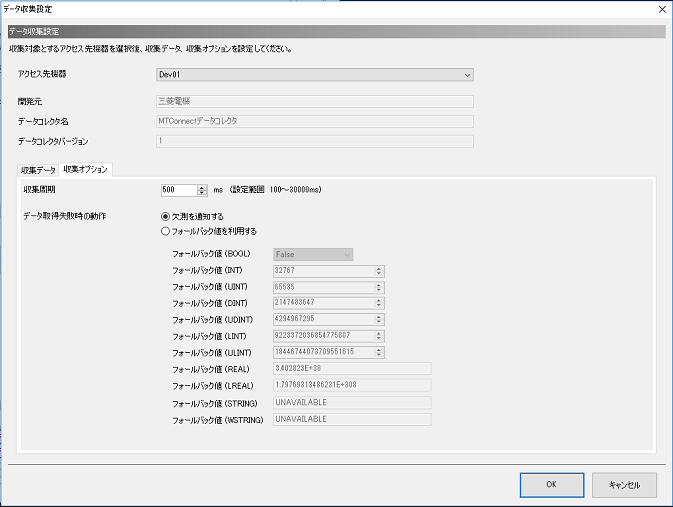This screenshot has height=507, width=673.
Task: Click the spinner for フォールバック値 (UINT)
Action: point(379,287)
